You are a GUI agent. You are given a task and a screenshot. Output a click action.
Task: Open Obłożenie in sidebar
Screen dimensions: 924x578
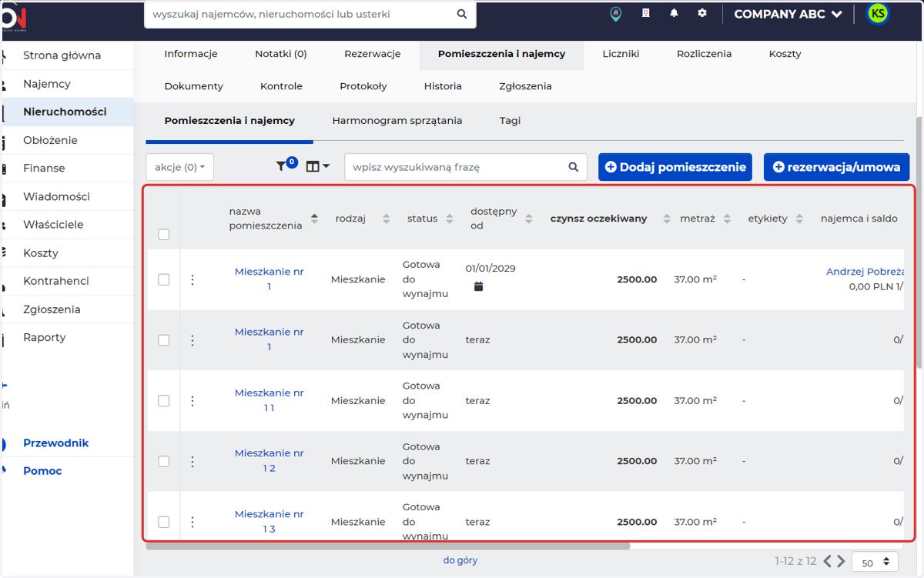pos(50,140)
